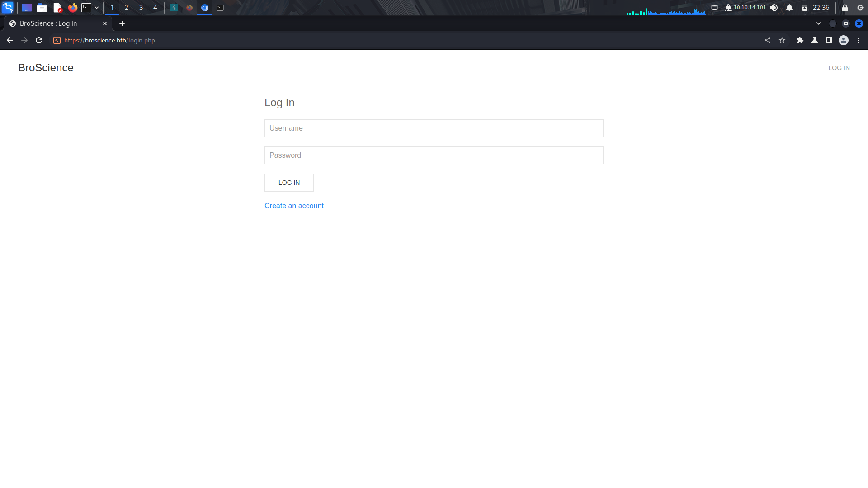Open notifications via the bell icon
Image resolution: width=868 pixels, height=488 pixels.
[789, 8]
